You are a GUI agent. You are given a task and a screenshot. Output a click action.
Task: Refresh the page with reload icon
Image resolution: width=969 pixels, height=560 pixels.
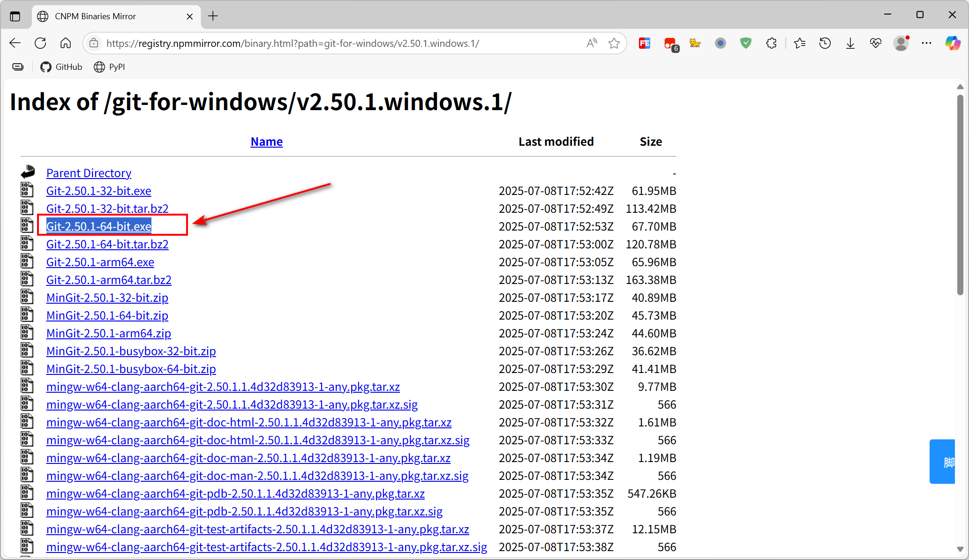[40, 43]
